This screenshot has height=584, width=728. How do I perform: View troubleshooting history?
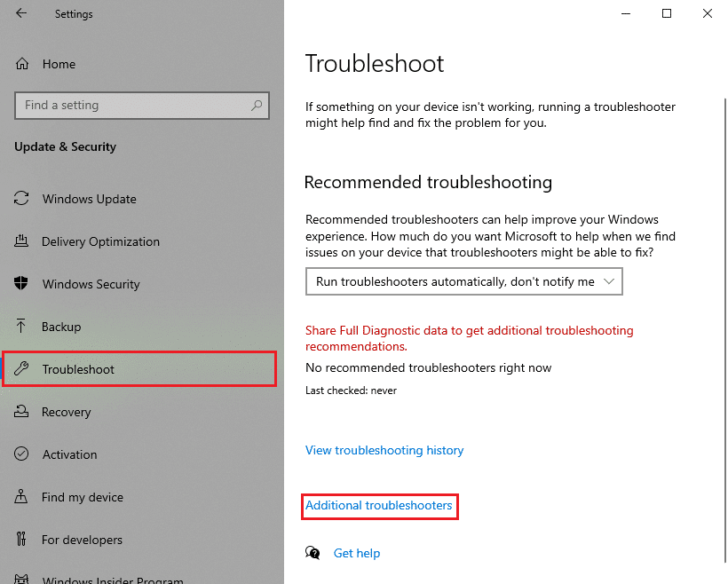coord(384,450)
